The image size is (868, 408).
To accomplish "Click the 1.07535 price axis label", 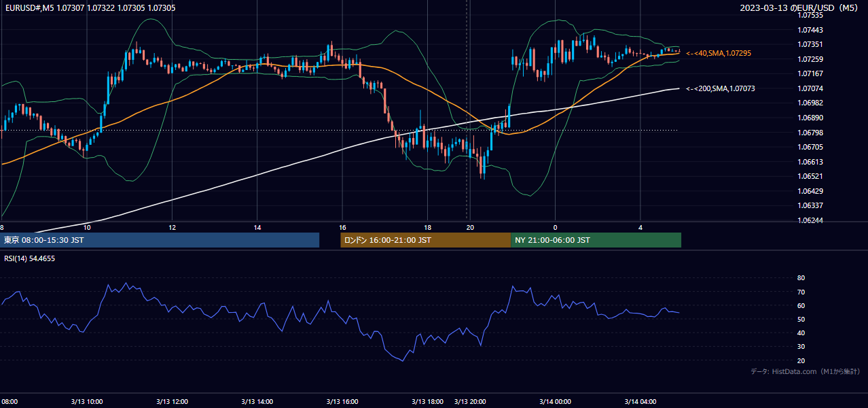I will [x=810, y=15].
